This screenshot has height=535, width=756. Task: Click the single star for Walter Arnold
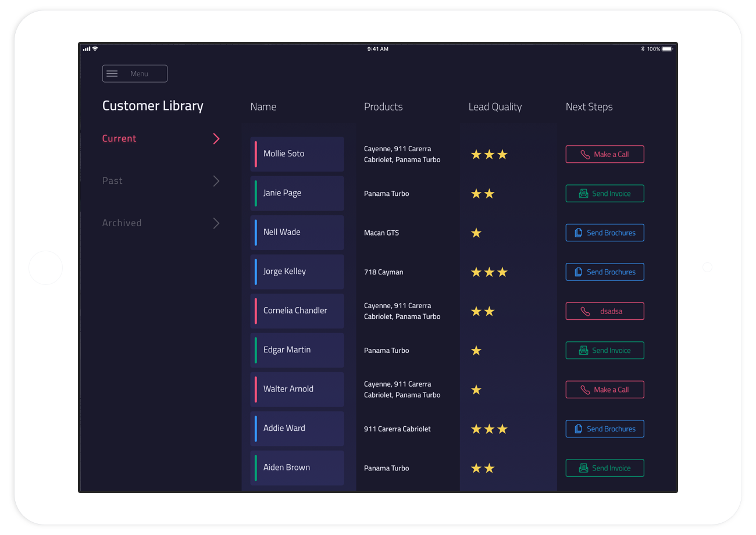coord(476,390)
